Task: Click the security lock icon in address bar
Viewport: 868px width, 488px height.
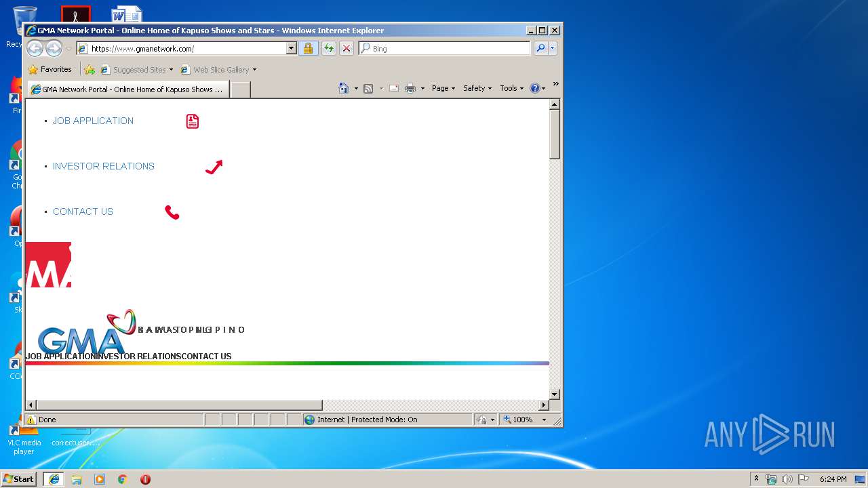Action: (x=308, y=48)
